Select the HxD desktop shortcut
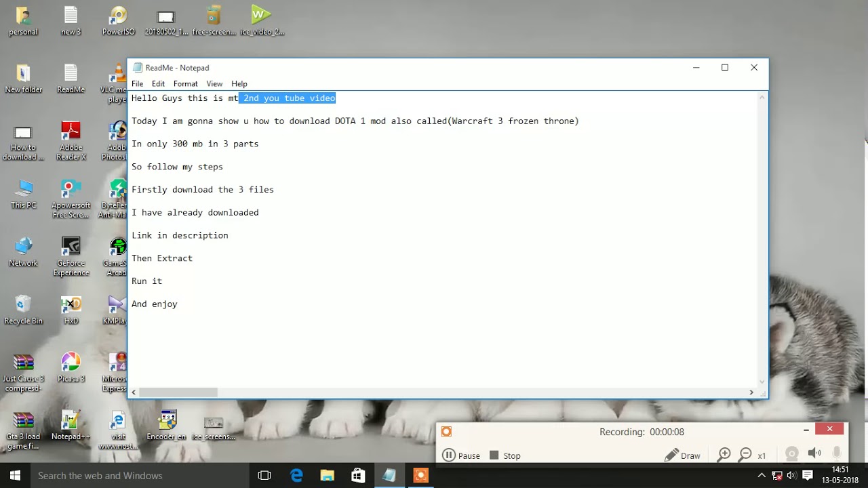Image resolution: width=868 pixels, height=488 pixels. pos(71,310)
